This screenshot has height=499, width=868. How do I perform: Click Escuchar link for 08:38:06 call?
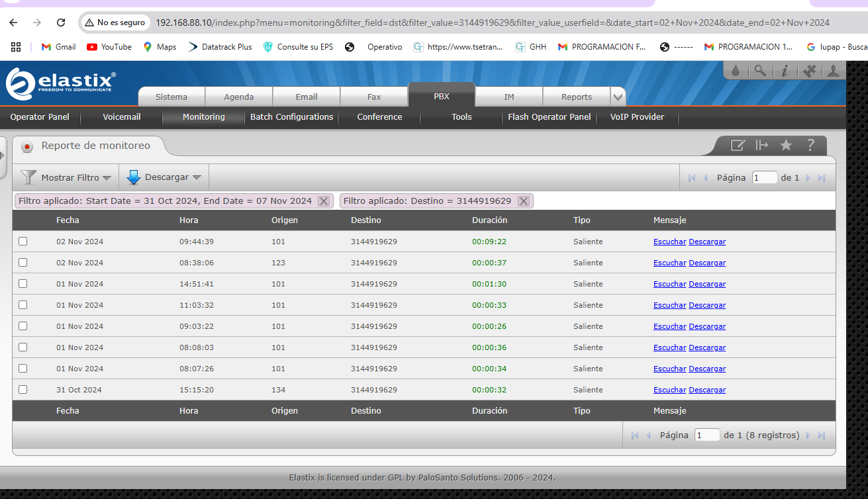click(669, 263)
